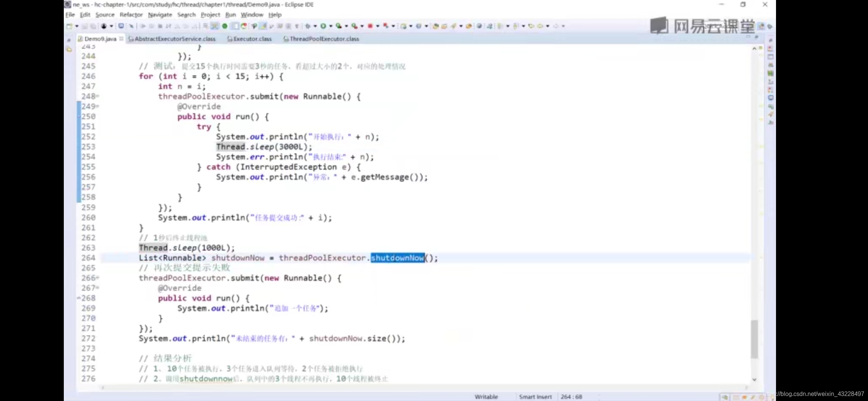Click the Resume debug icon
The width and height of the screenshot is (868, 401).
143,26
